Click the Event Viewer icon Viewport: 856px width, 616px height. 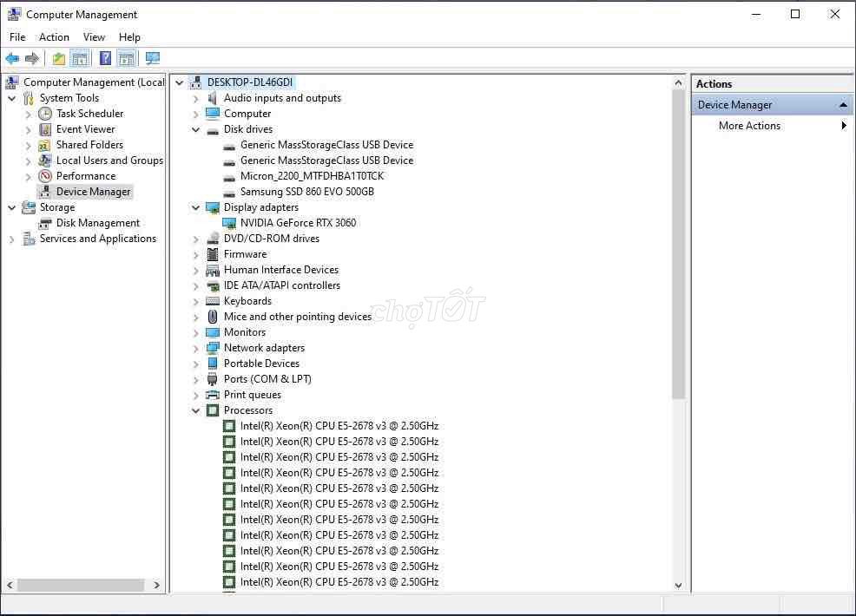pos(45,129)
